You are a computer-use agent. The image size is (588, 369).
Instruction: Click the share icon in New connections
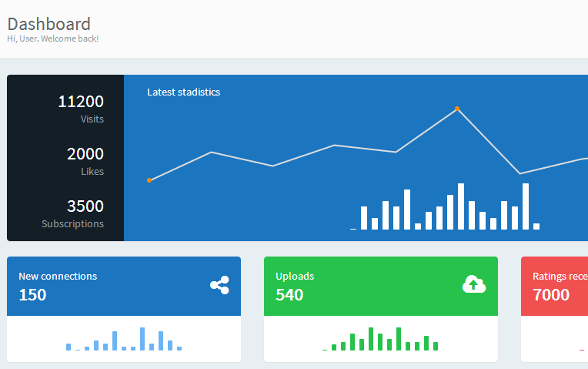[x=219, y=285]
